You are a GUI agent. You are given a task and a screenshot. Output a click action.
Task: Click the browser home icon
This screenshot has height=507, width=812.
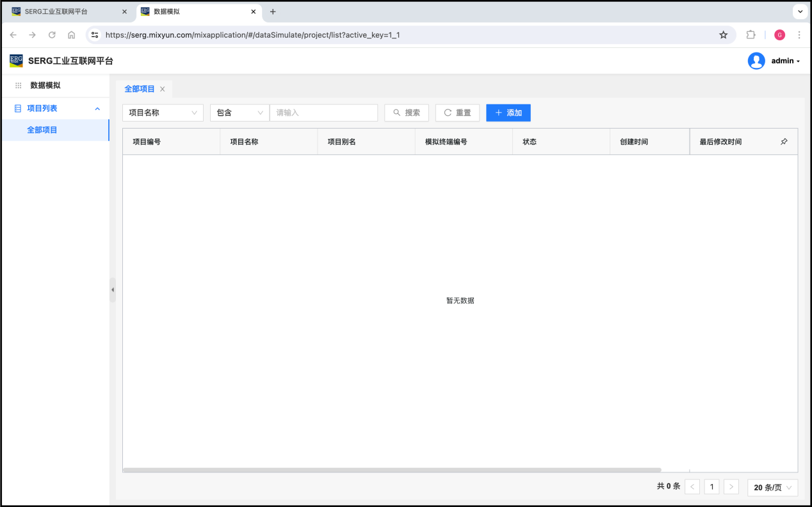(71, 35)
